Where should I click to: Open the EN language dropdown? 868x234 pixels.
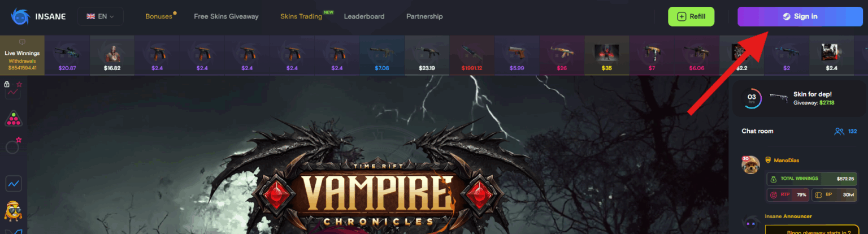tap(101, 16)
